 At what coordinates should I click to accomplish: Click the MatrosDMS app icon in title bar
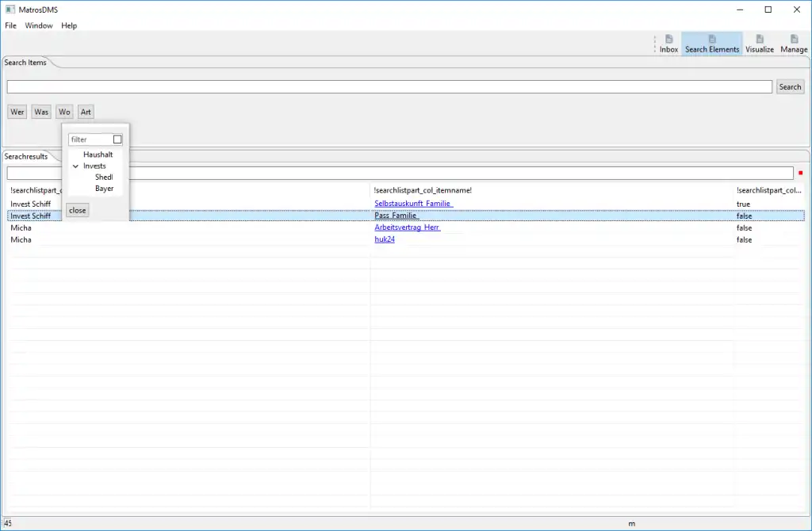click(x=10, y=10)
